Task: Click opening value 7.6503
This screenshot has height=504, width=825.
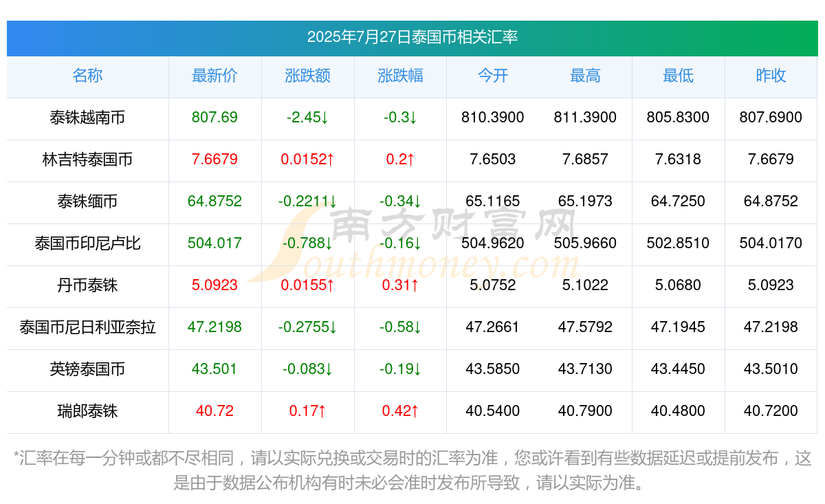Action: (x=493, y=160)
